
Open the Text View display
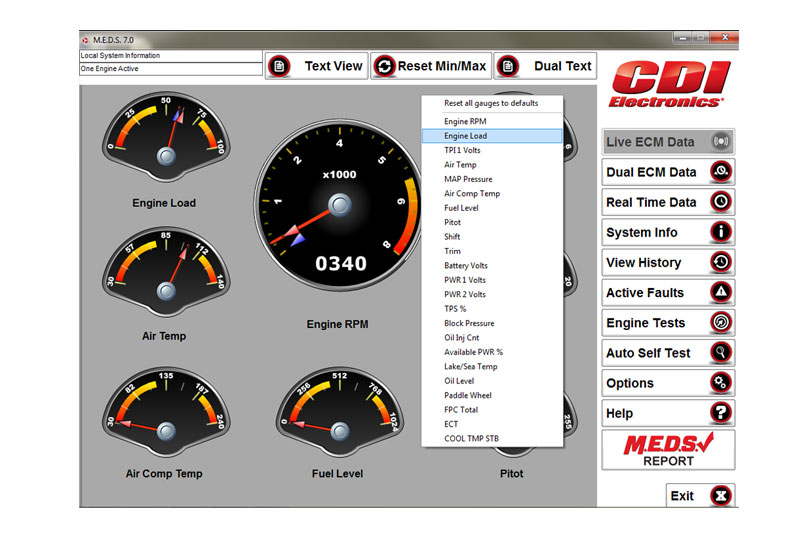316,66
